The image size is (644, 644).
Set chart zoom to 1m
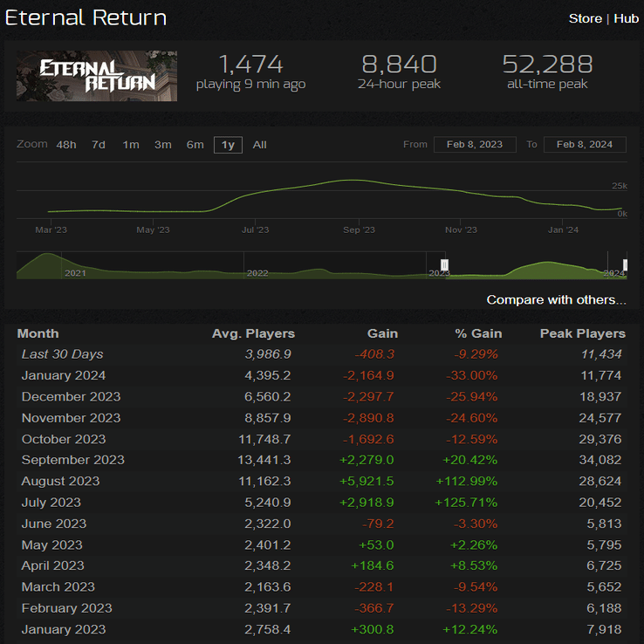pos(131,145)
